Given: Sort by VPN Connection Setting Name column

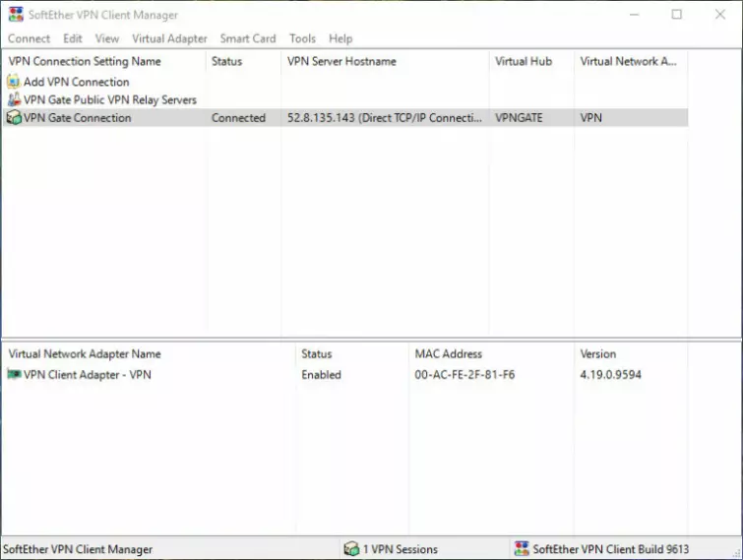Looking at the screenshot, I should pos(85,61).
